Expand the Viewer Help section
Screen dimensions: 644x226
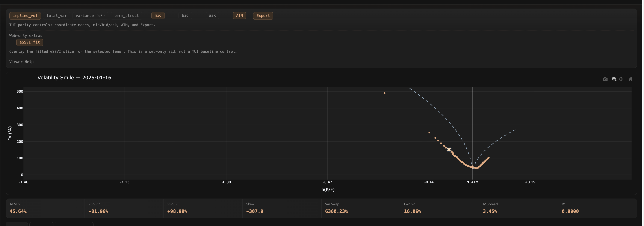[21, 62]
